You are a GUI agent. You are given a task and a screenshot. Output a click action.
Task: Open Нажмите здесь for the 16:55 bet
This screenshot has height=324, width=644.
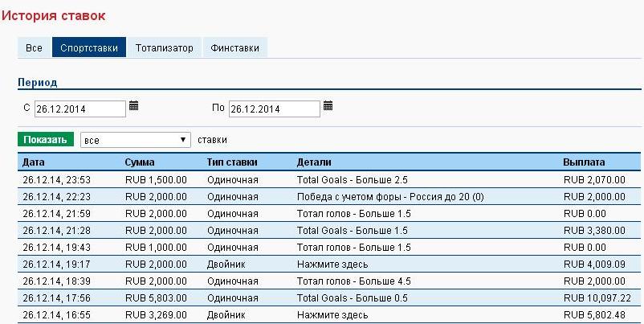pyautogui.click(x=332, y=314)
